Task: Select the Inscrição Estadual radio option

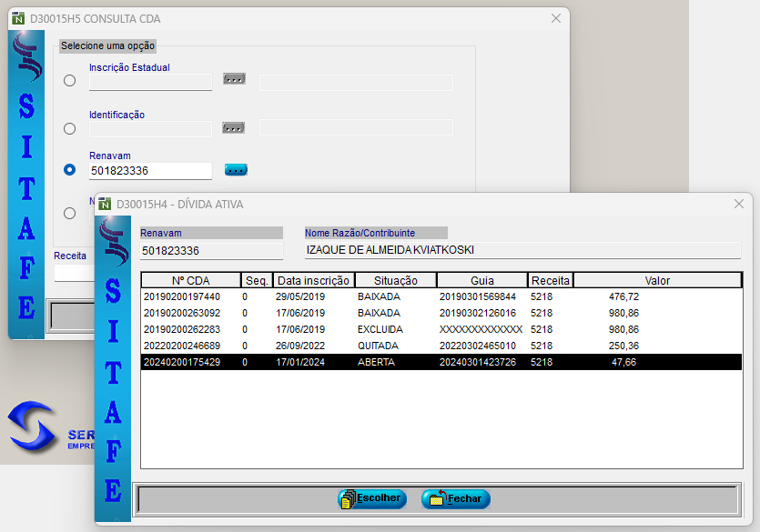Action: tap(70, 81)
